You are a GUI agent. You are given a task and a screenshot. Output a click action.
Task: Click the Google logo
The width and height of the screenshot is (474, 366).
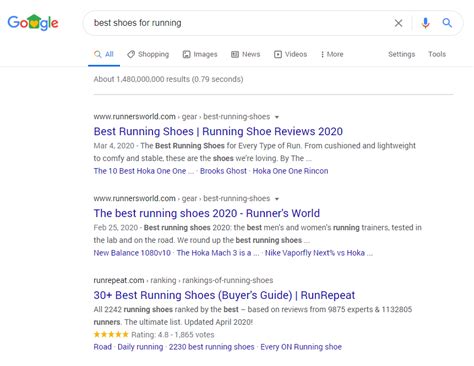[33, 22]
